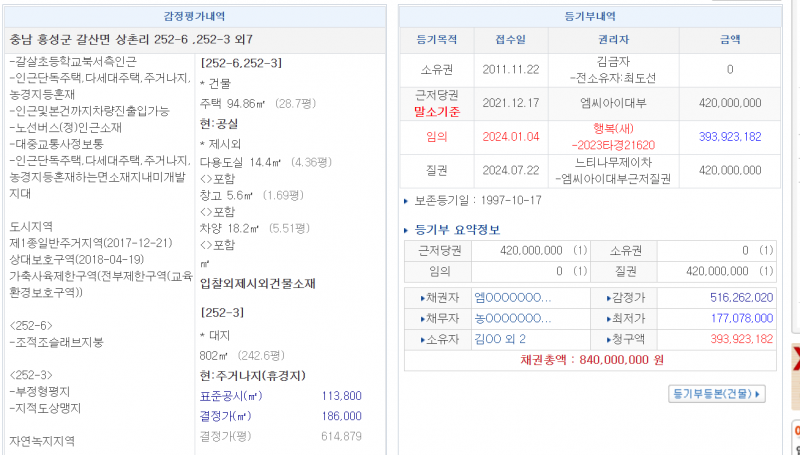Click the 감정평가내역 panel header
The width and height of the screenshot is (800, 455).
point(194,17)
